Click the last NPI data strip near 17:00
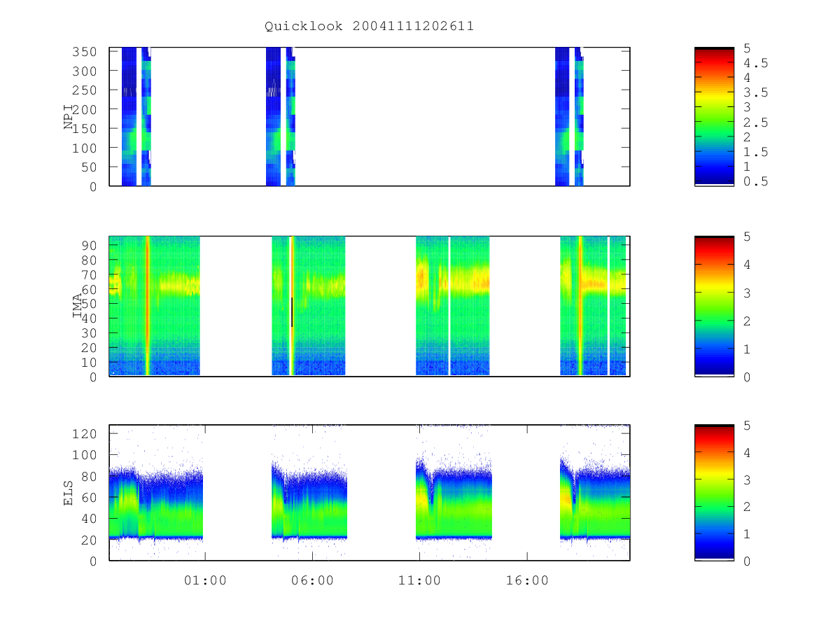840x630 pixels. pos(580,117)
